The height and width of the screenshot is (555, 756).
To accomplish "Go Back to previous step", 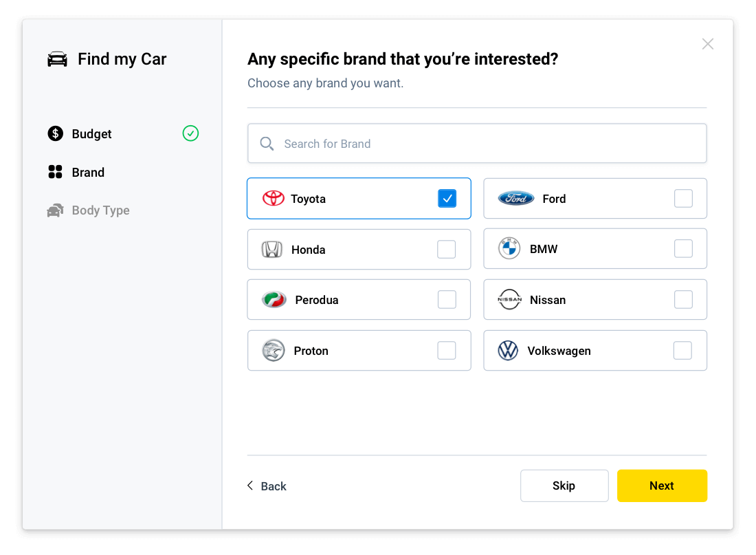I will 267,486.
